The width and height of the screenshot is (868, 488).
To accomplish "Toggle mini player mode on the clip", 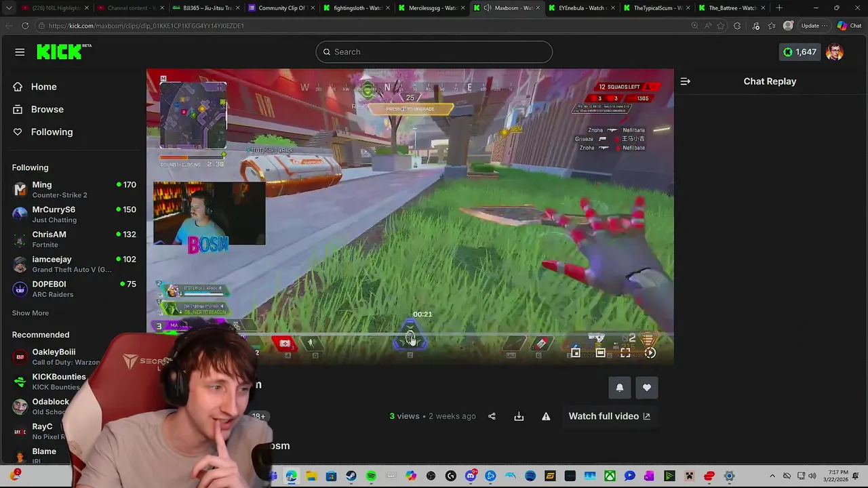I will pos(575,352).
